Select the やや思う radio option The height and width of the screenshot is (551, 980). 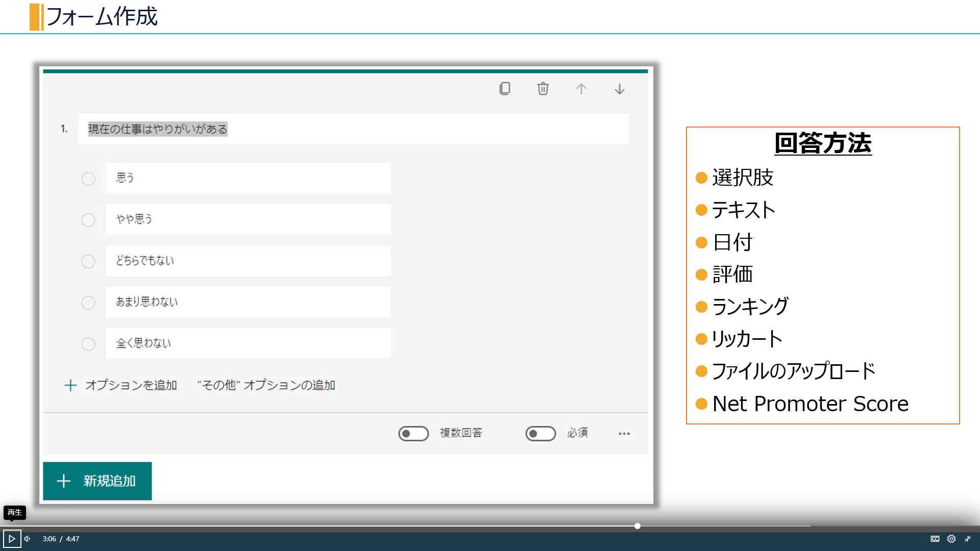click(x=88, y=220)
